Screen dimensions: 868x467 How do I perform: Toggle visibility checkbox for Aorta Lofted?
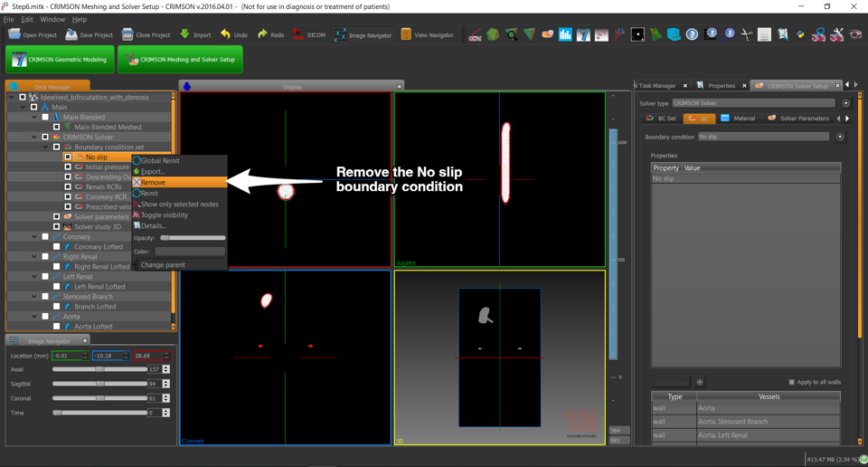(56, 327)
